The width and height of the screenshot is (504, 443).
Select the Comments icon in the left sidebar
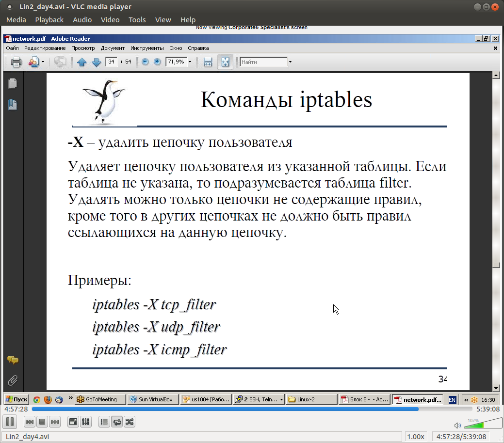click(x=13, y=360)
